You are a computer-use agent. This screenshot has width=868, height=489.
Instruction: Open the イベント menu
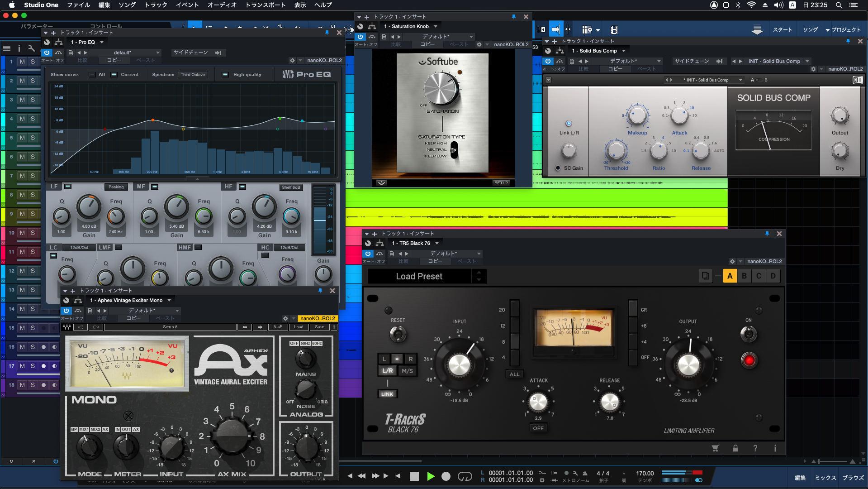(187, 5)
